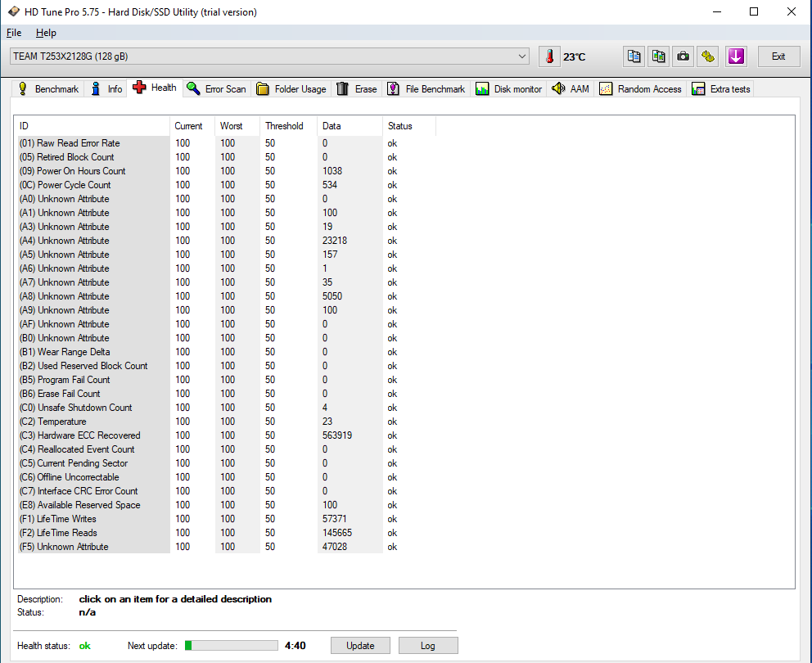Switch to the Folder Usage tab
Image resolution: width=812 pixels, height=663 pixels.
[x=291, y=89]
